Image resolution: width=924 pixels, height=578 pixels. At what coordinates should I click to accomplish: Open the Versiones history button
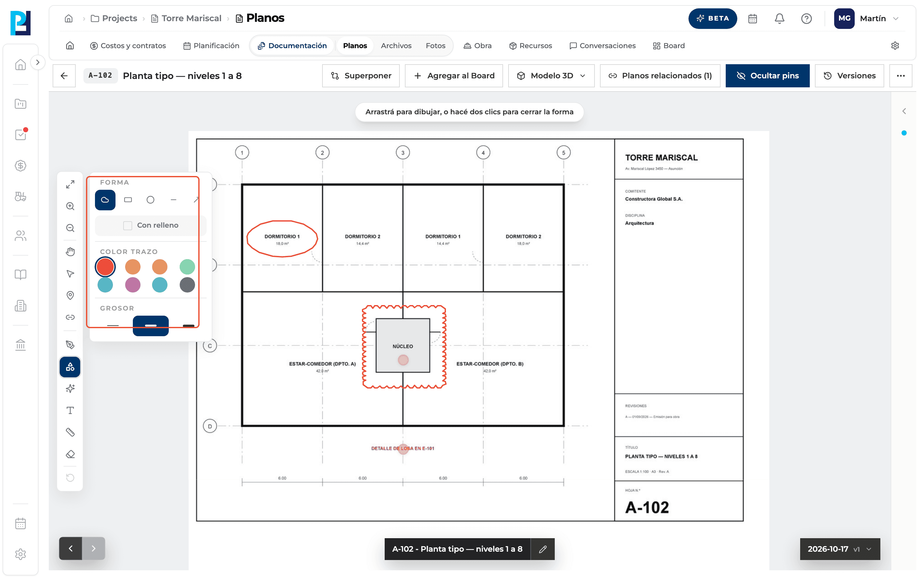[850, 76]
